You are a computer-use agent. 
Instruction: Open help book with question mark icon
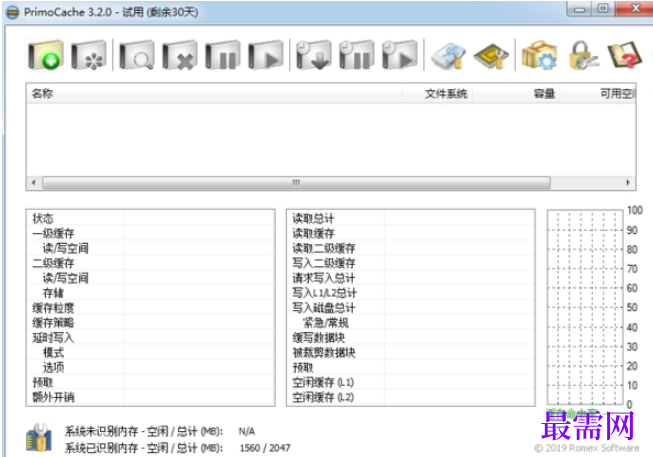625,55
